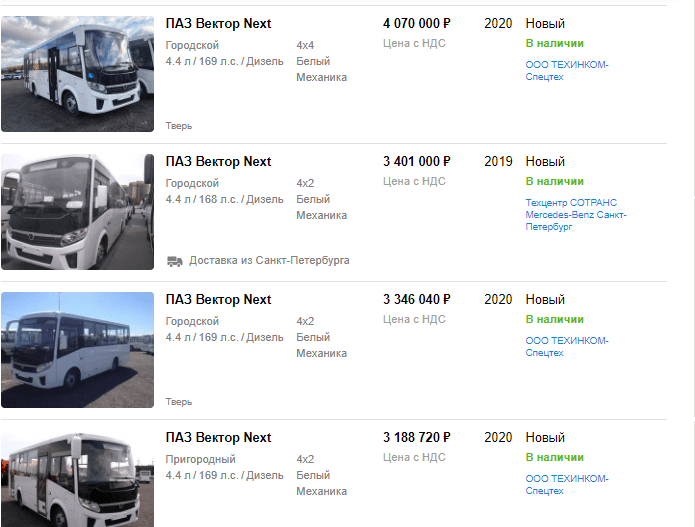Open ООО ТЕХИНКОМ-Спецтех seller of the 4x4 bus
This screenshot has height=527, width=695.
(x=566, y=71)
